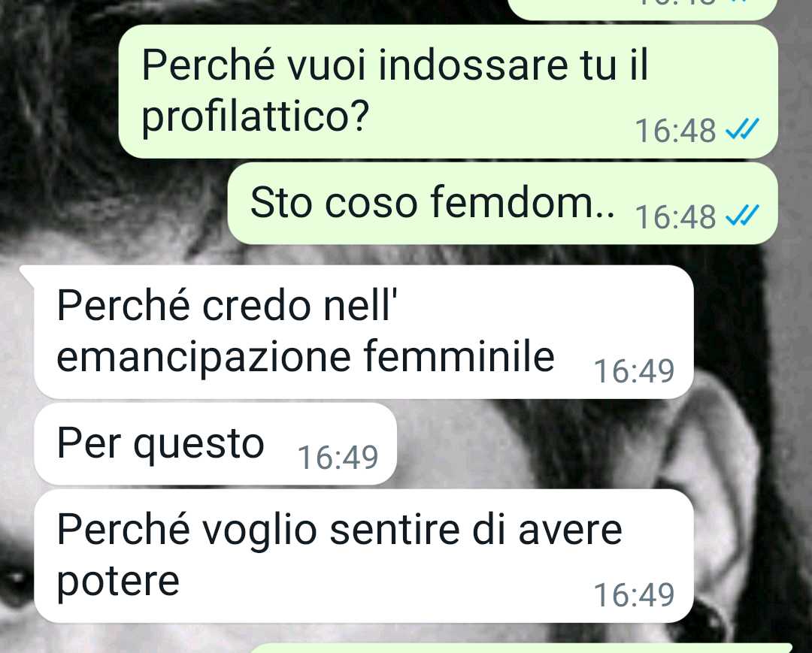Tap the 16:49 timestamp on 'emancipazione femminile'
Image resolution: width=812 pixels, height=653 pixels.
(634, 371)
